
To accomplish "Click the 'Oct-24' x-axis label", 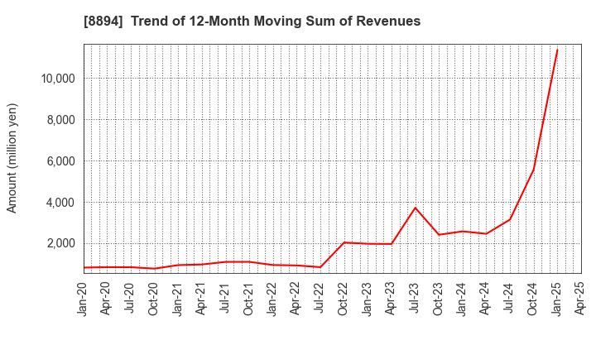I will coord(532,299).
